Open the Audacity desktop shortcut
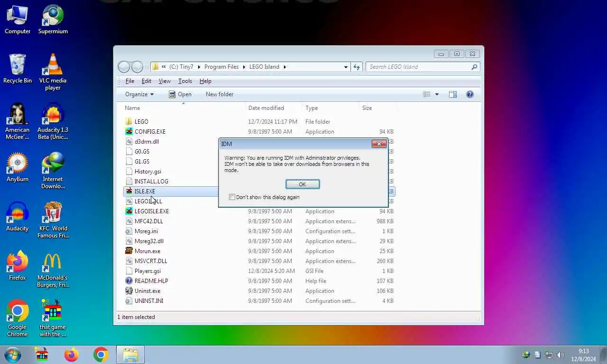 pyautogui.click(x=18, y=217)
